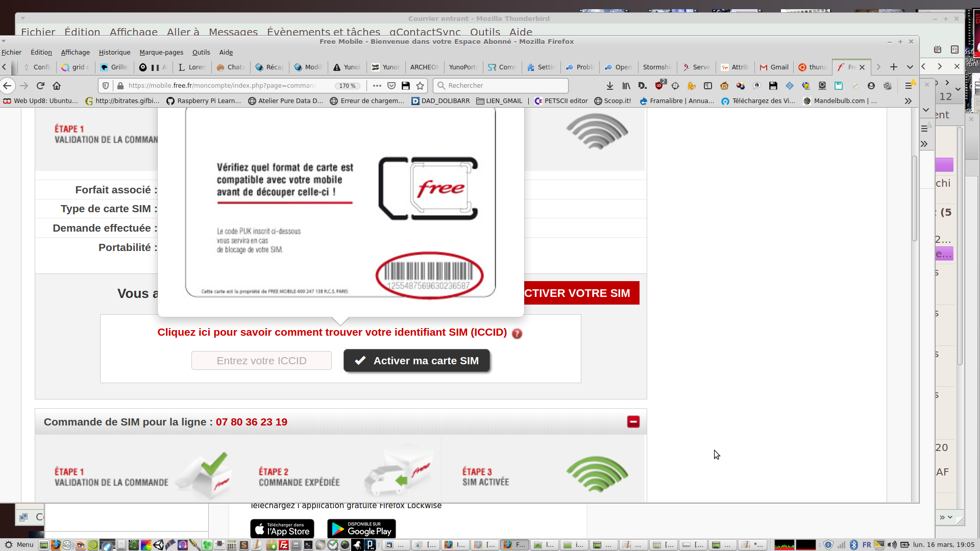Click the 170% zoom level indicator
Image resolution: width=980 pixels, height=551 pixels.
pyautogui.click(x=347, y=86)
